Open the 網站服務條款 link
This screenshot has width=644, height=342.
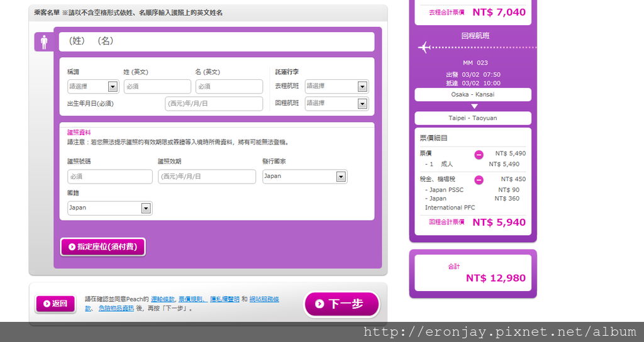pyautogui.click(x=264, y=299)
